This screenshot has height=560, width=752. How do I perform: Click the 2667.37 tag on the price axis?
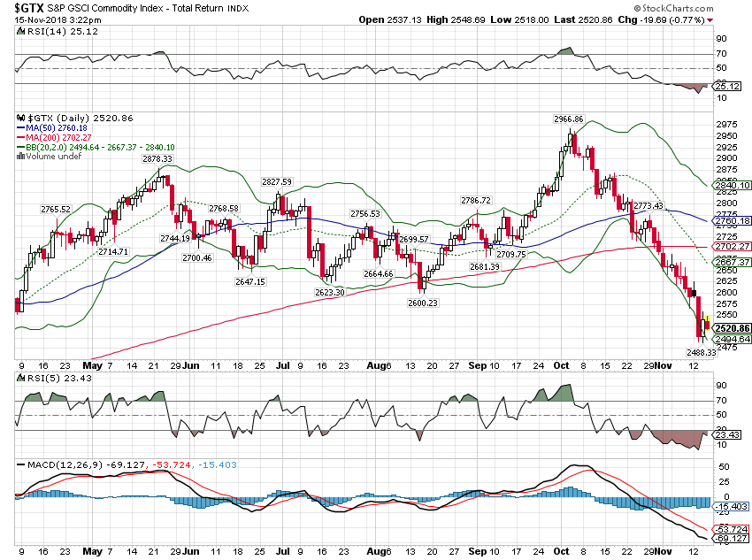pos(733,262)
